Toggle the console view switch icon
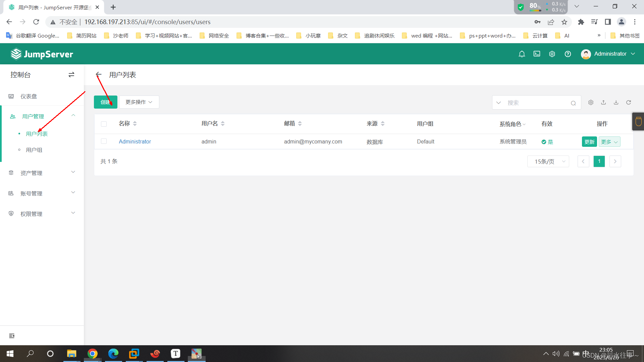This screenshot has width=644, height=362. pyautogui.click(x=71, y=75)
